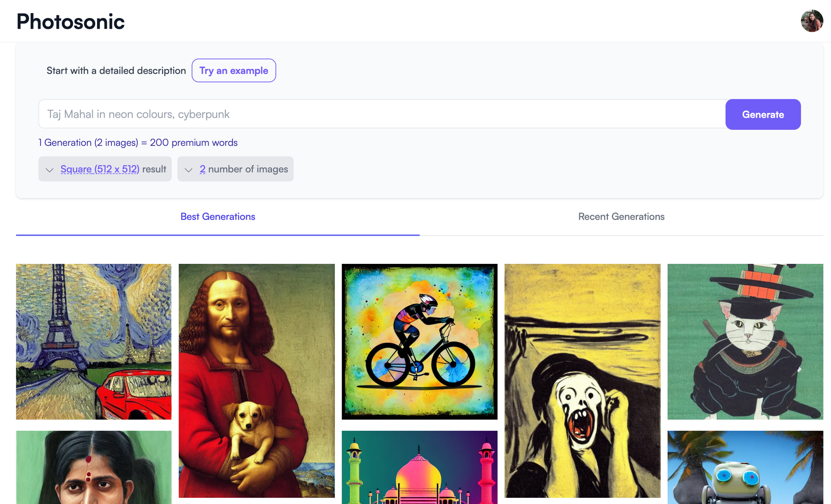Switch to Recent Generations tab

click(x=622, y=216)
